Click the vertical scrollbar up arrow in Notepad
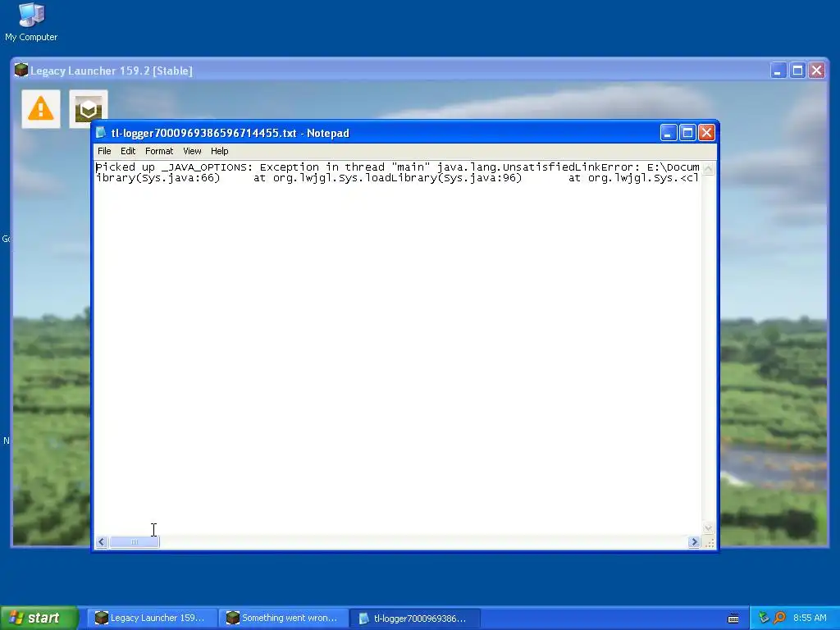The height and width of the screenshot is (630, 840). click(708, 169)
